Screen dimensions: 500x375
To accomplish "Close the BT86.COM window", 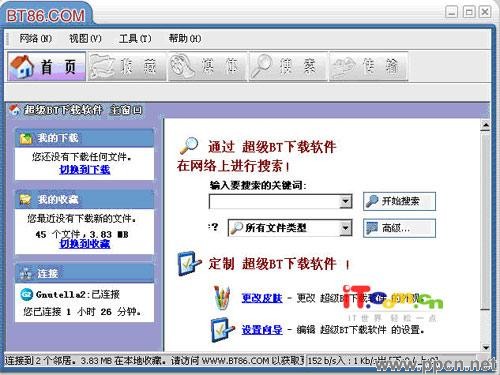I will pyautogui.click(x=485, y=12).
